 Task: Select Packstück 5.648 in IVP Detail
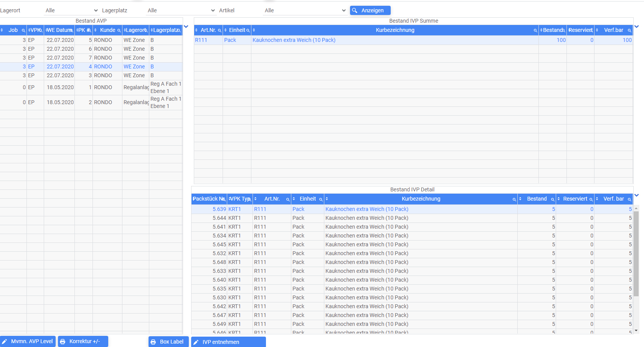click(x=412, y=262)
